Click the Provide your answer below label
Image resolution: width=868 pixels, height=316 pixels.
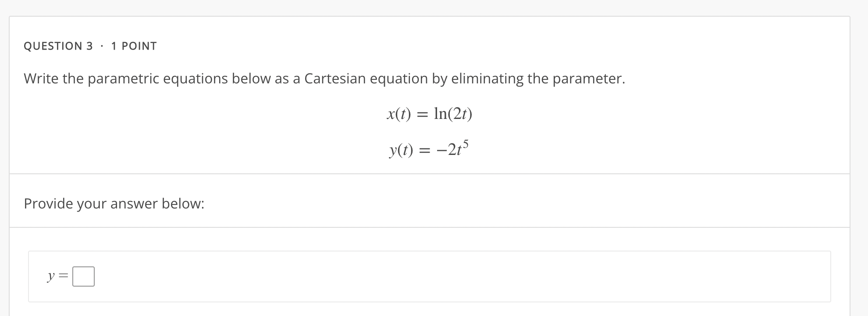click(x=114, y=203)
